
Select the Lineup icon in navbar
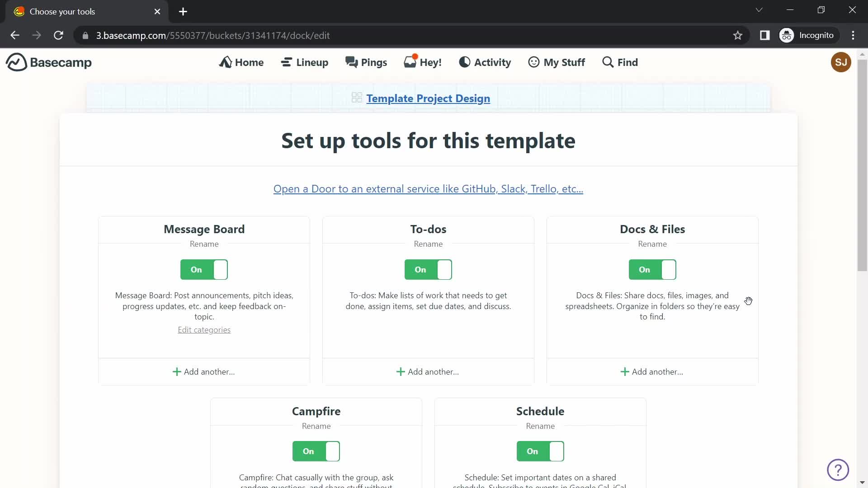[287, 62]
